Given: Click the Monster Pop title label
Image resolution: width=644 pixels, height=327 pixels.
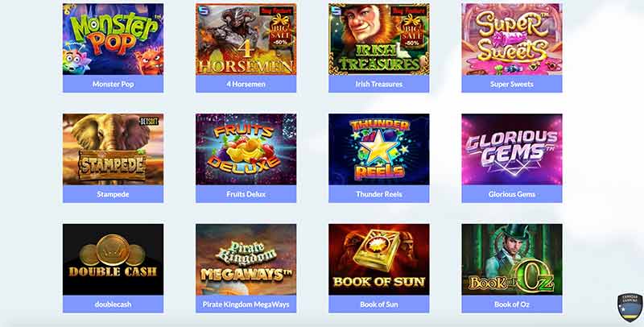Looking at the screenshot, I should tap(113, 84).
